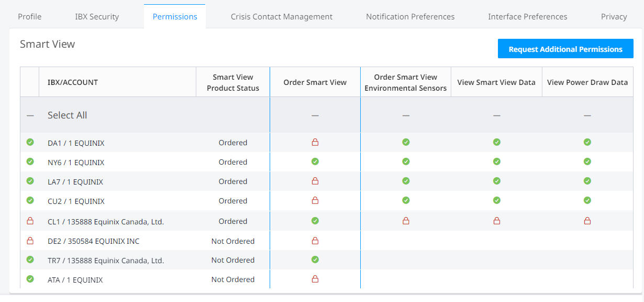The width and height of the screenshot is (644, 302).
Task: Click the lock in CL1 View Smart View Data
Action: [497, 221]
